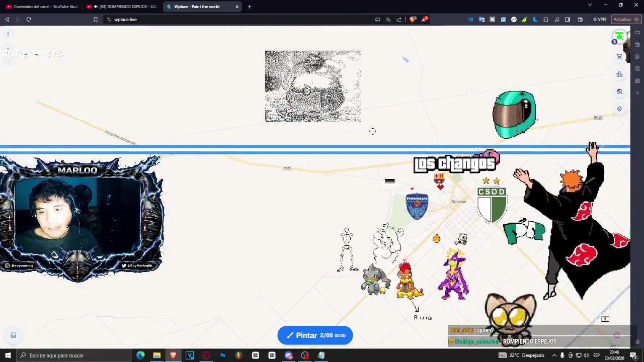Viewport: 644px width, 362px height.
Task: Open the extensions puzzle icon
Action: tap(546, 20)
